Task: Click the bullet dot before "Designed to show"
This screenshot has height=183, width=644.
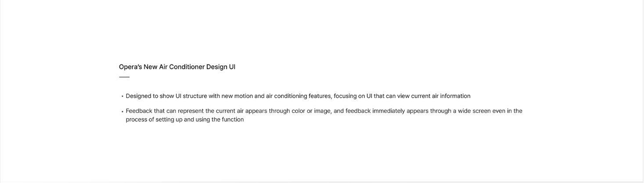Action: coord(122,96)
